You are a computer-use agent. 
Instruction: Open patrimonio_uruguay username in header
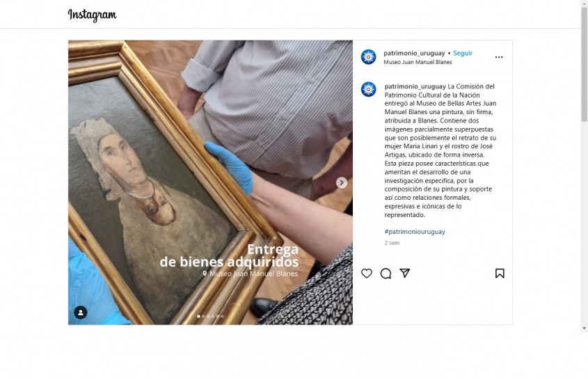(x=414, y=53)
